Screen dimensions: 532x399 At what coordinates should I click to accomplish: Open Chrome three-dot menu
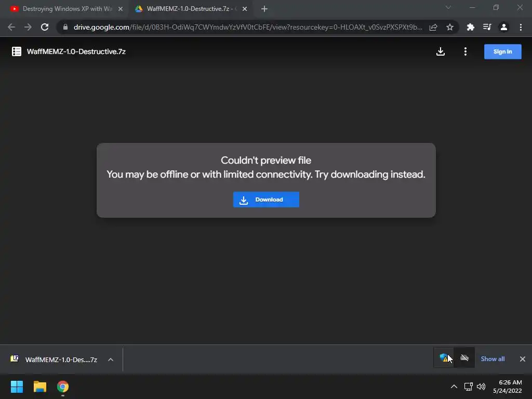point(521,27)
